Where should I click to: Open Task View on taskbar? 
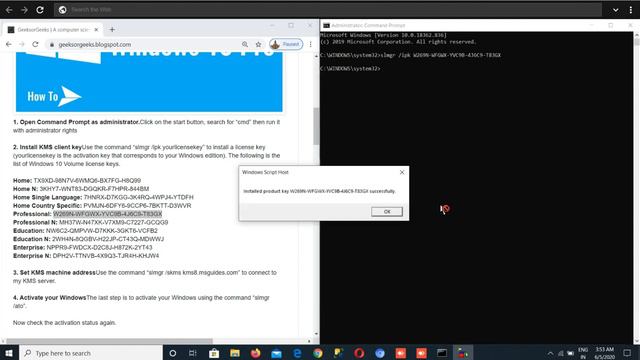(193, 353)
